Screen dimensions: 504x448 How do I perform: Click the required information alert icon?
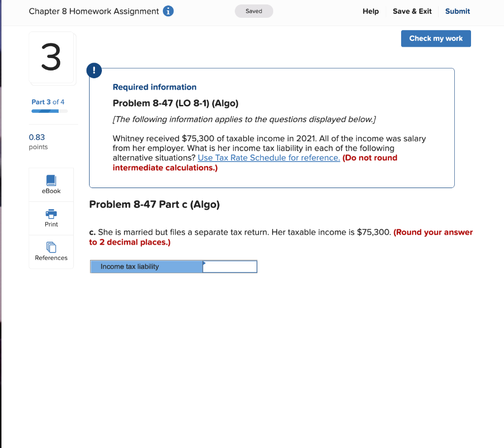[x=94, y=70]
